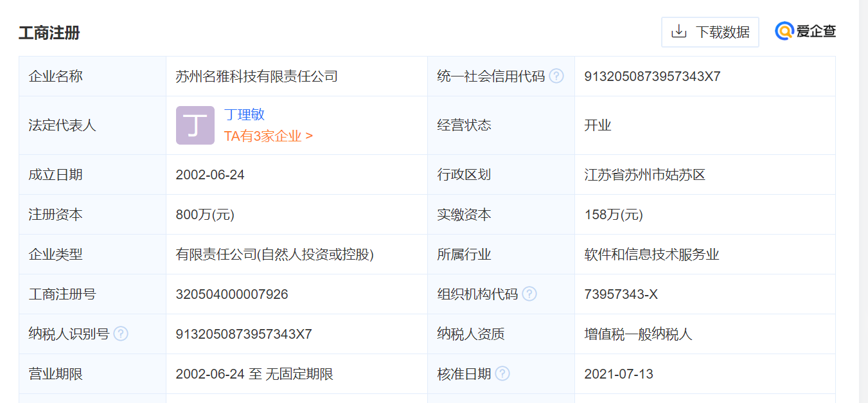
Task: Select company name 苏州名雅科技有限责任公司
Action: coord(256,76)
